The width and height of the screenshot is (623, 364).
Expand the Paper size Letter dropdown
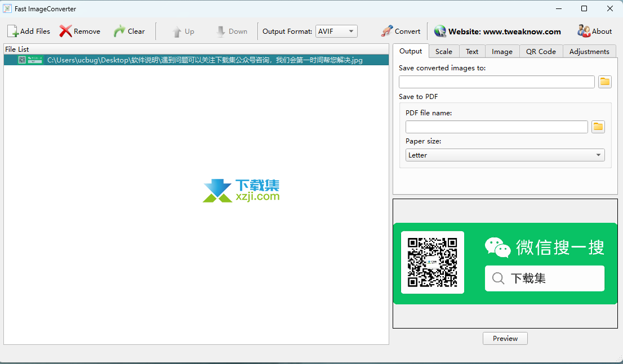coord(505,155)
